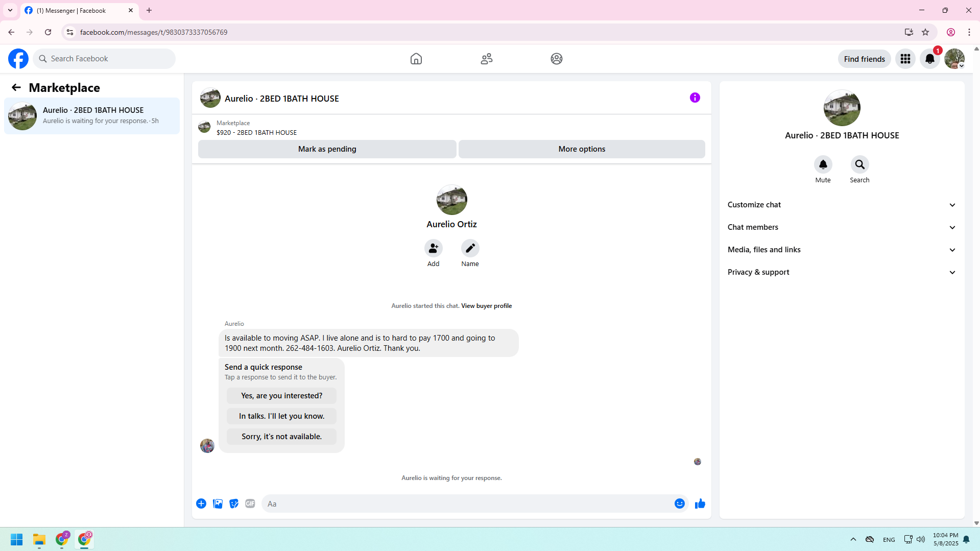Open the taskbar clock and date
This screenshot has height=551, width=980.
(x=946, y=539)
